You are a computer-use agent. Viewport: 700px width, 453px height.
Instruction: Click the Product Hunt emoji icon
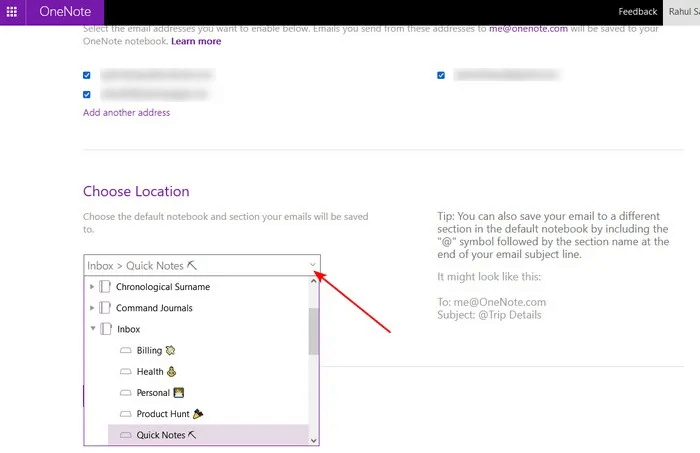coord(198,414)
